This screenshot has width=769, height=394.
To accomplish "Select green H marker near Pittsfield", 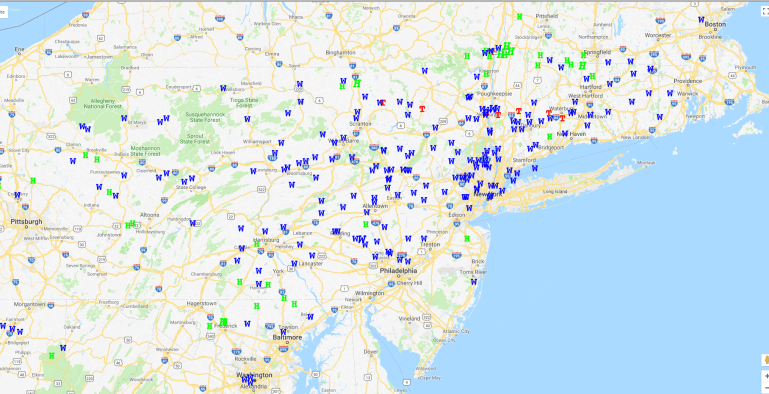I will 519,17.
